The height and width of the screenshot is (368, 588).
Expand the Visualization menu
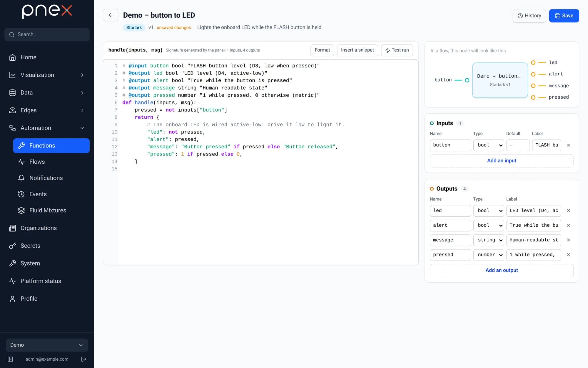tap(47, 75)
